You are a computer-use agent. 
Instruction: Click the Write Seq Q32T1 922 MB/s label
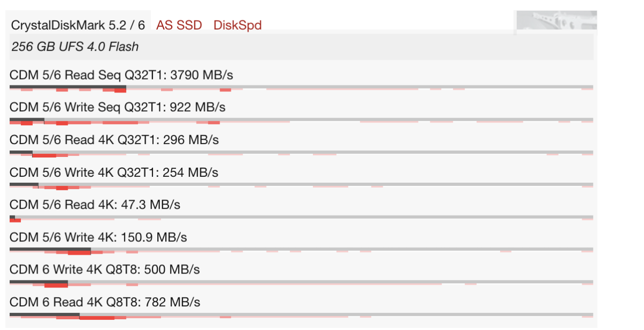tap(118, 107)
